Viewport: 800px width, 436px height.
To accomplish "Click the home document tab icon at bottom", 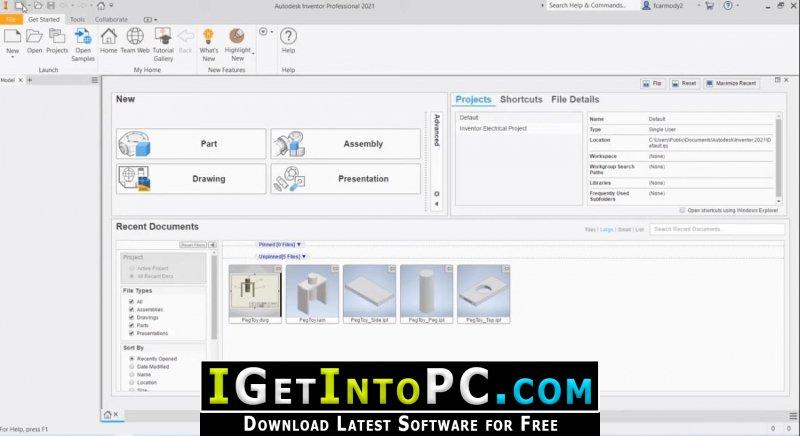I will point(108,415).
